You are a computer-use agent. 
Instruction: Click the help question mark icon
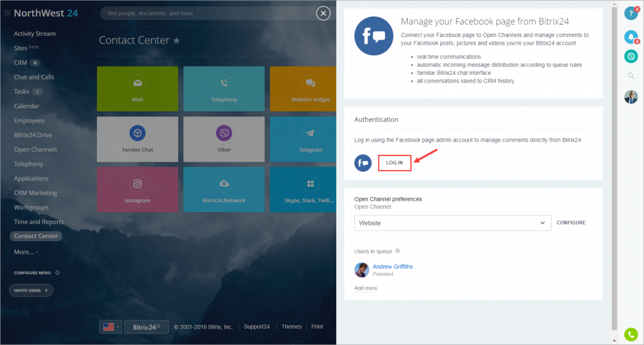631,14
